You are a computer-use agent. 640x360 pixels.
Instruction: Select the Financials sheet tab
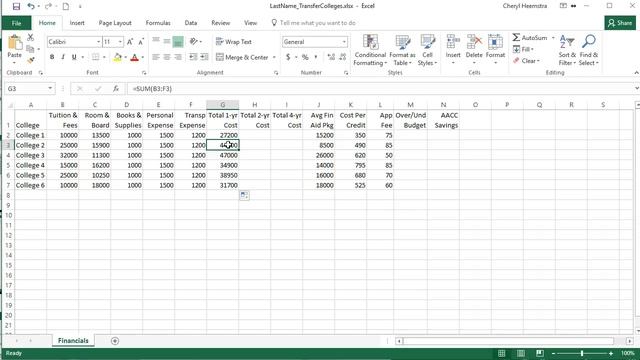[x=73, y=340]
